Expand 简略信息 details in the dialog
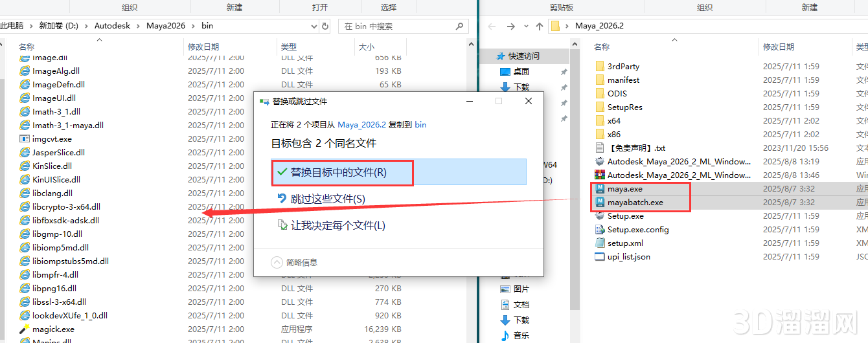 277,262
